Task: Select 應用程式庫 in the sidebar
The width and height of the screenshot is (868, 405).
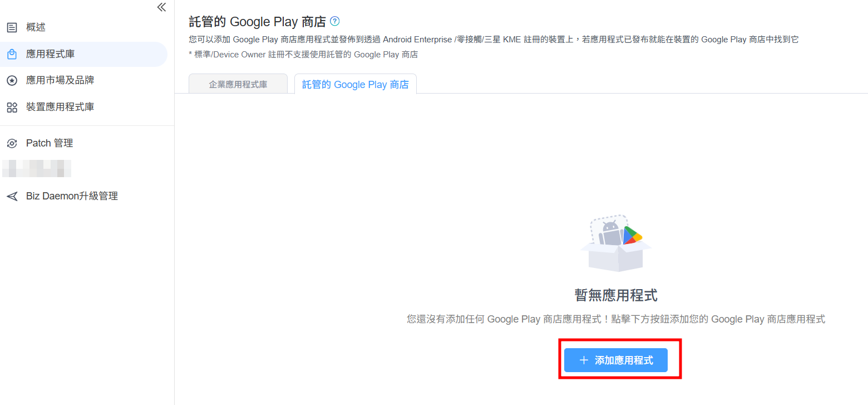Action: [x=83, y=54]
